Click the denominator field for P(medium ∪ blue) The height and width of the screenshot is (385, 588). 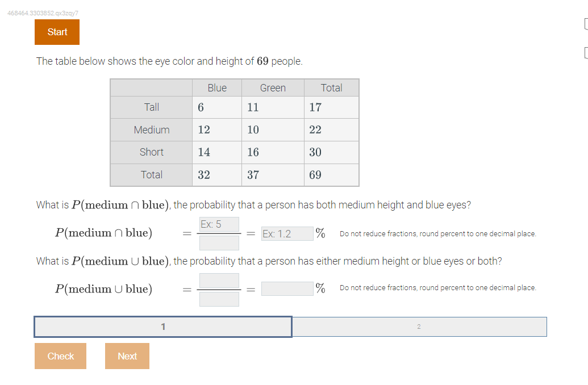tap(219, 298)
